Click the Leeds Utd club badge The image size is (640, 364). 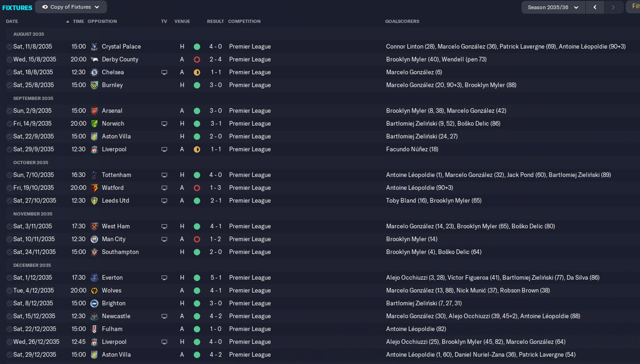click(94, 201)
